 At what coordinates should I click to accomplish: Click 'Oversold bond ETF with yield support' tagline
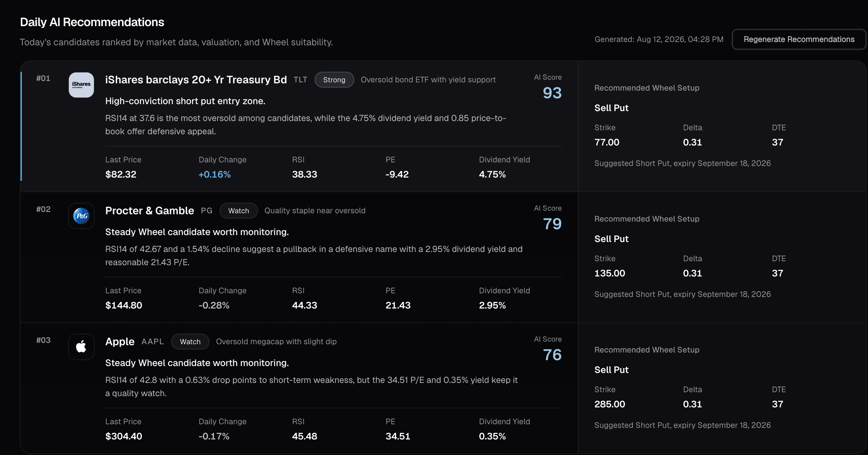(428, 80)
